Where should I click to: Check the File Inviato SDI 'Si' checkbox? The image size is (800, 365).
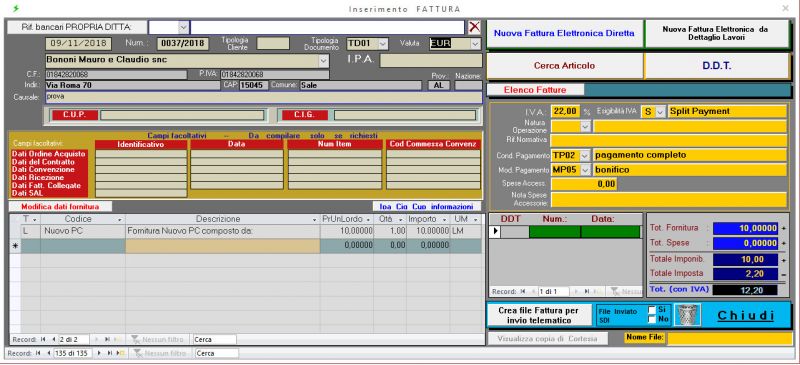click(652, 309)
